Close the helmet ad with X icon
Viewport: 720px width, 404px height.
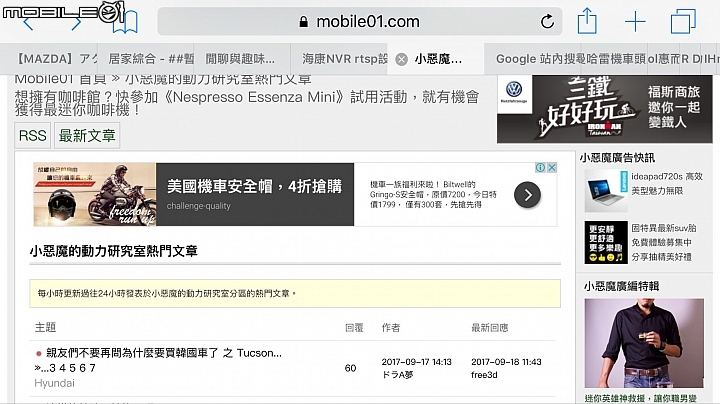point(552,168)
